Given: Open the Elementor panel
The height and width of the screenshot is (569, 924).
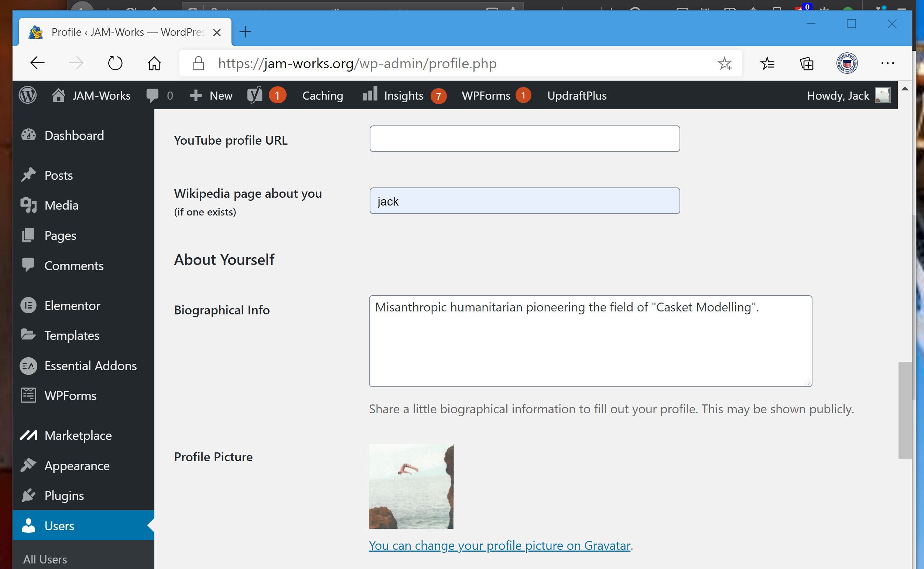Looking at the screenshot, I should click(73, 305).
